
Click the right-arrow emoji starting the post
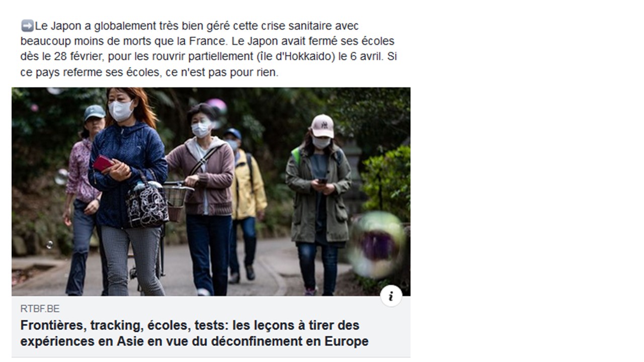click(x=27, y=26)
